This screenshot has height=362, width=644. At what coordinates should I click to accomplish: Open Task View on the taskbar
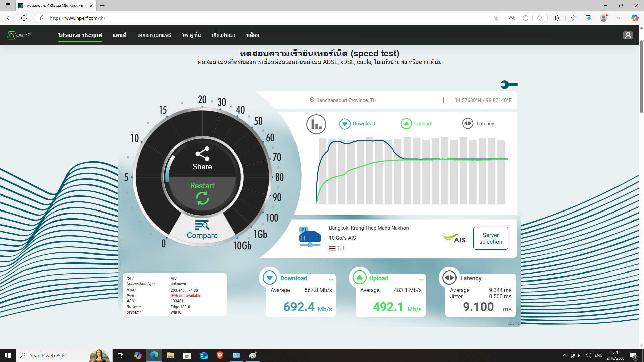coord(121,355)
